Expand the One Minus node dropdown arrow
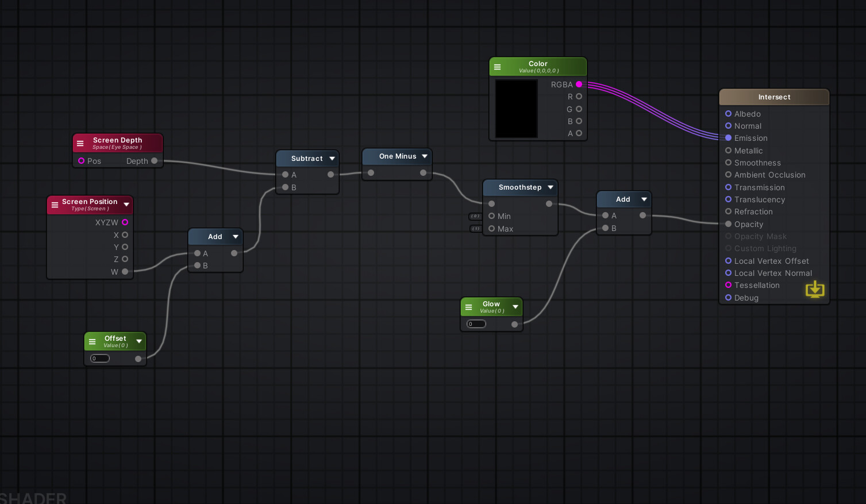The width and height of the screenshot is (866, 504). [425, 156]
